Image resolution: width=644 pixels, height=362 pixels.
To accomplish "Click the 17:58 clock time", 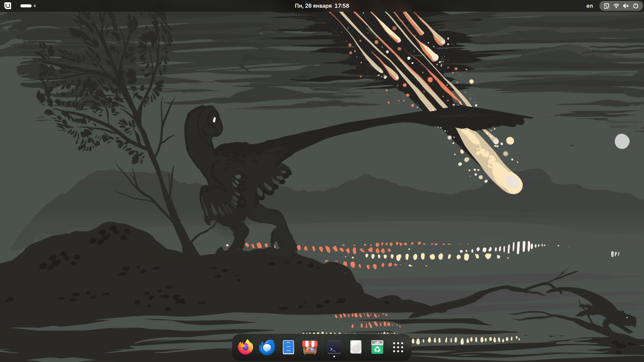I will (x=342, y=6).
